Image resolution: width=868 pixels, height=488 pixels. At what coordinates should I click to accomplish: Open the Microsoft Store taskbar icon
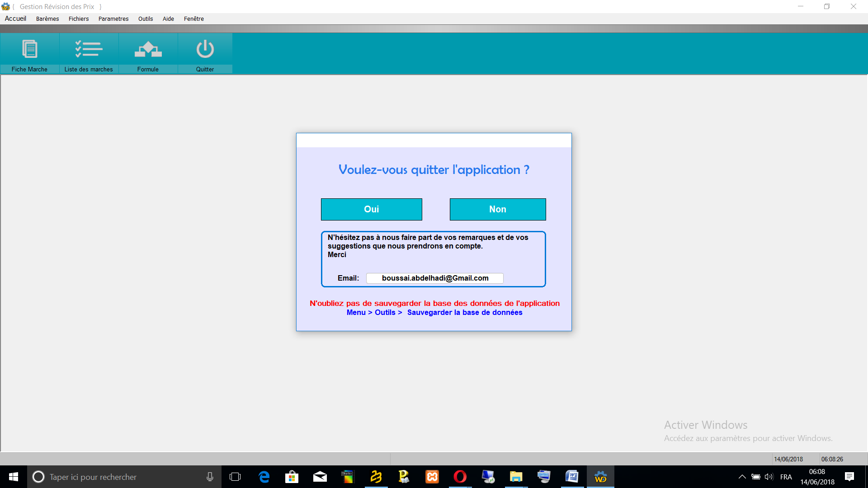coord(292,477)
